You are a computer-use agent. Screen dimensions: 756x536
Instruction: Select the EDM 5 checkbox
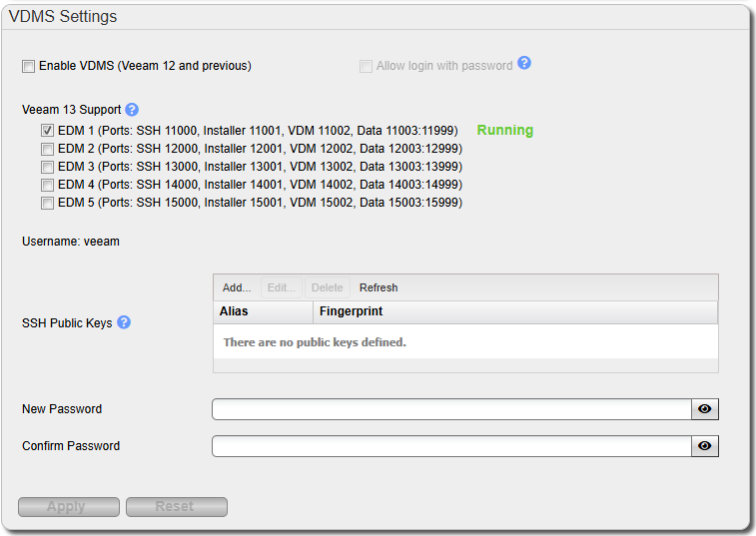click(x=47, y=203)
